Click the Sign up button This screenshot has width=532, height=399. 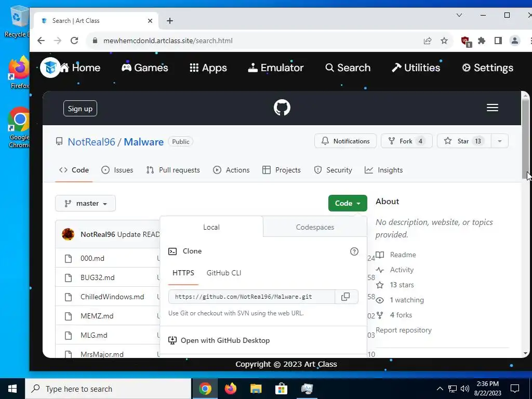(80, 109)
